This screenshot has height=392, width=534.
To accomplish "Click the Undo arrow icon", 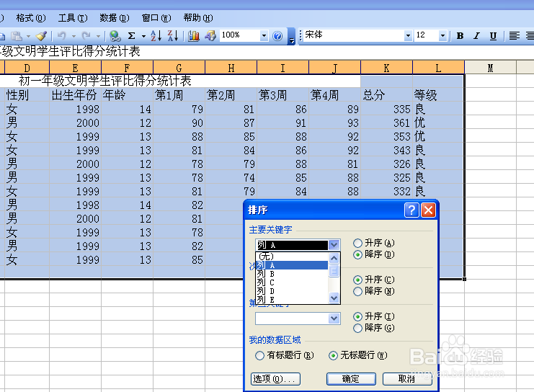I will (62, 35).
